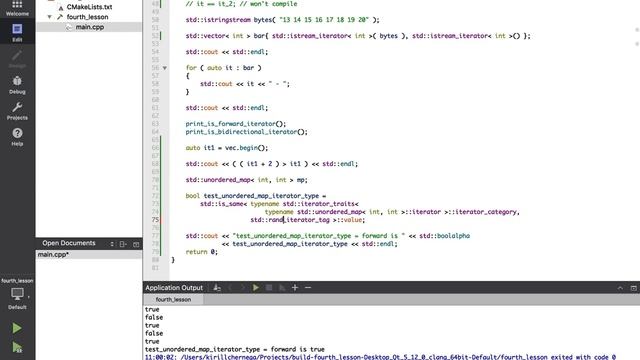
Task: Click the bool test_unordered_map_iterator_type declaration
Action: click(256, 196)
